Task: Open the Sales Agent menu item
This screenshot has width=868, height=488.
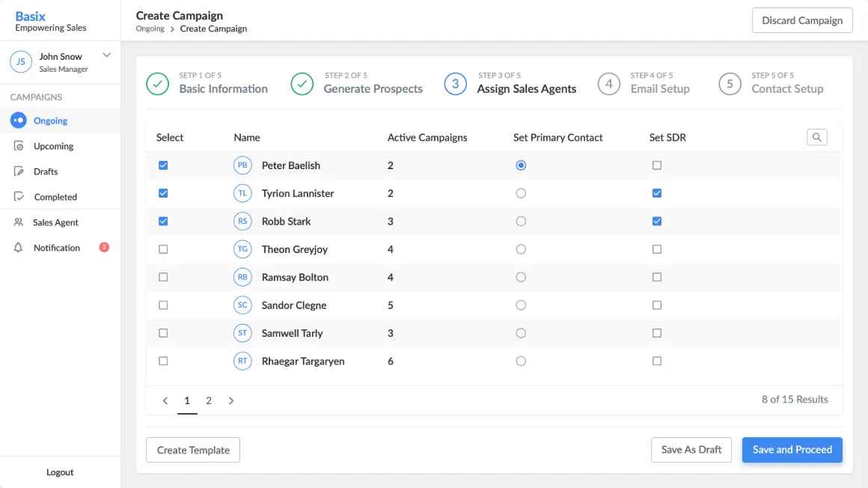Action: [60, 222]
